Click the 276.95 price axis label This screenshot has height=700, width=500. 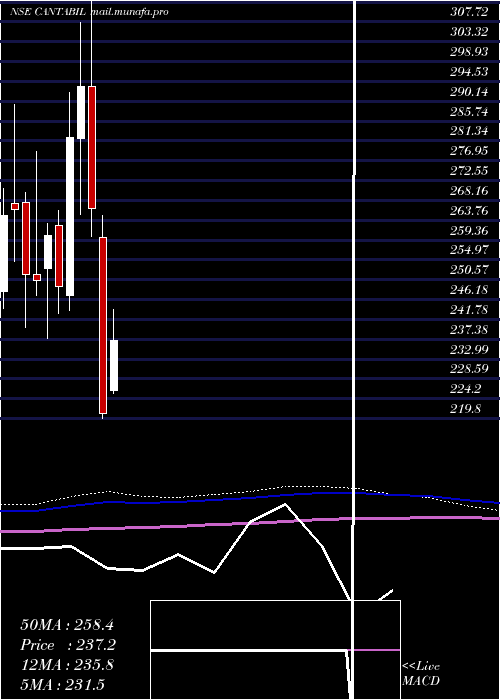tap(469, 151)
